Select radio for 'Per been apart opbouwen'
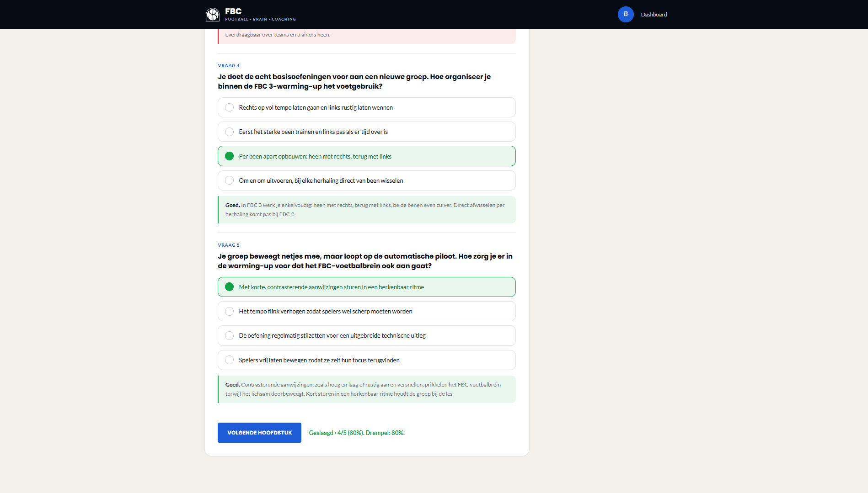Viewport: 868px width, 493px height. (230, 156)
